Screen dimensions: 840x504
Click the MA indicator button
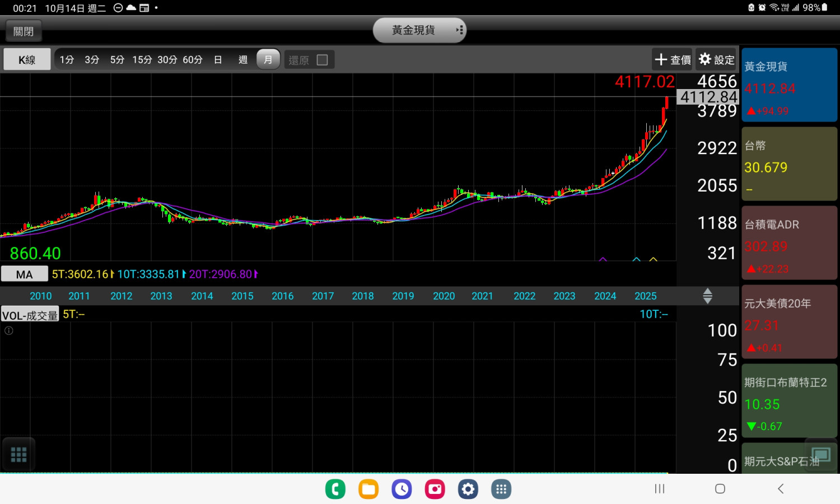(24, 274)
